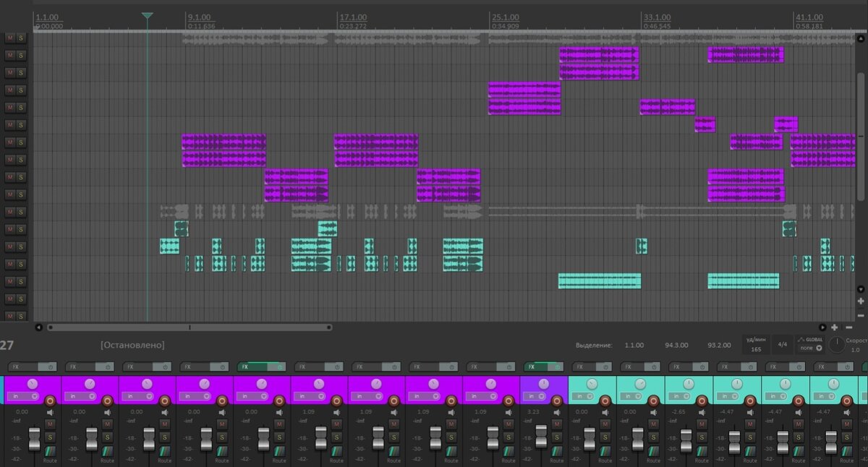This screenshot has height=467, width=868.
Task: Click the playback rate knob near Скорость
Action: 836,345
